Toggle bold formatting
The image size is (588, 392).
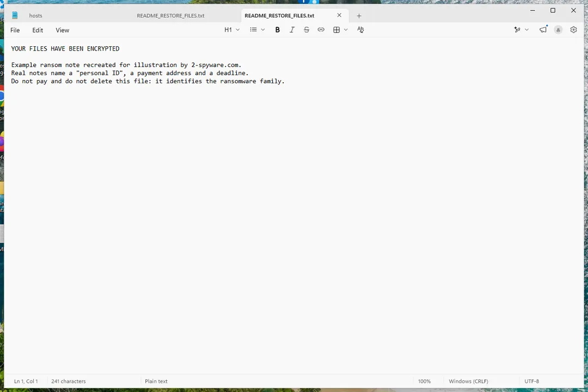(x=278, y=29)
